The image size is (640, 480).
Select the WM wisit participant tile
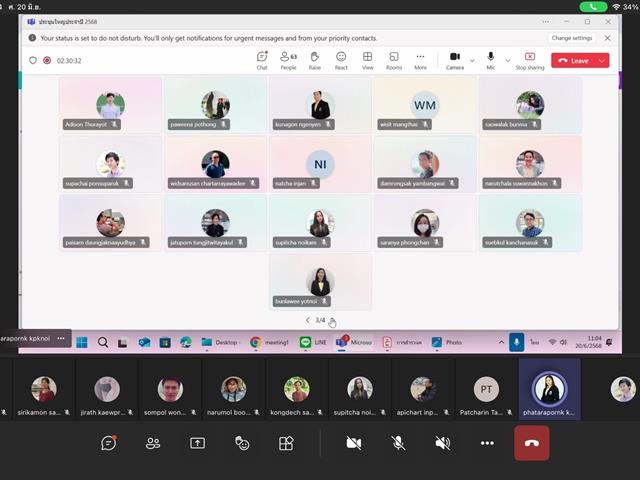tap(425, 105)
